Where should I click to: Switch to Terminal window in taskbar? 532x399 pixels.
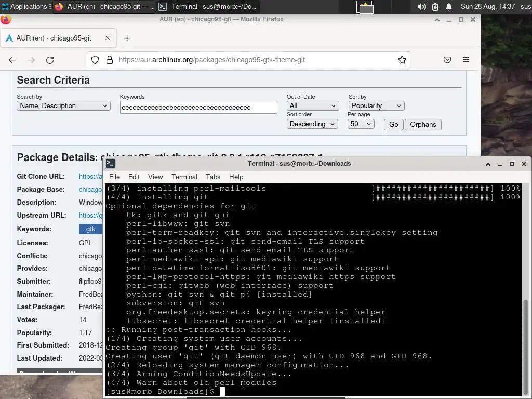coord(208,6)
